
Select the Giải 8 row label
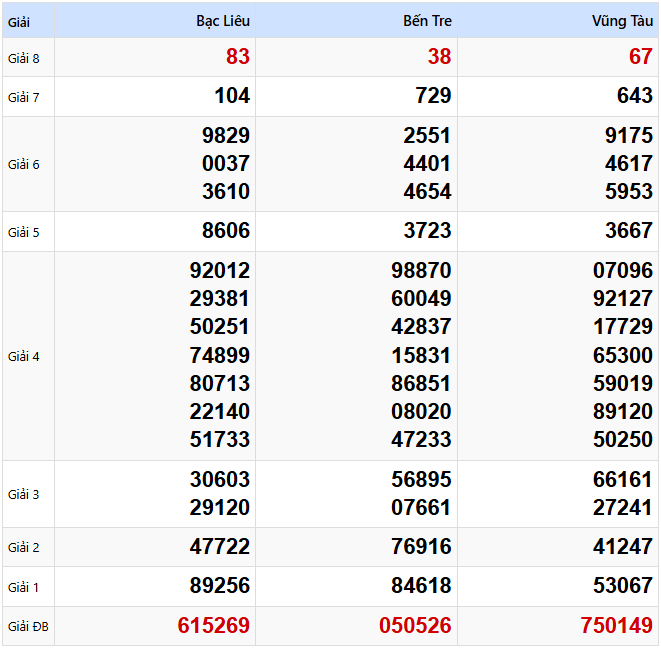[x=24, y=58]
